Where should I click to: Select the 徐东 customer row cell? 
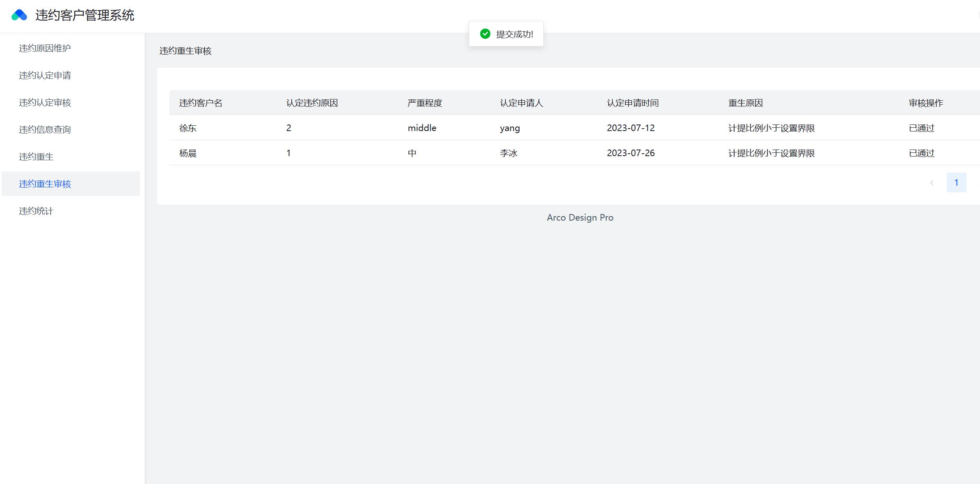[x=188, y=128]
